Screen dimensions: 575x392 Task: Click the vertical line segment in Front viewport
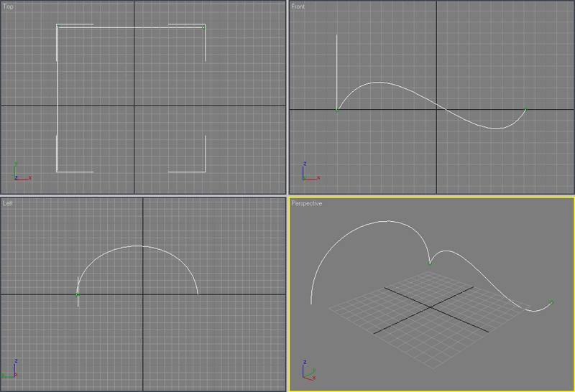tap(337, 72)
